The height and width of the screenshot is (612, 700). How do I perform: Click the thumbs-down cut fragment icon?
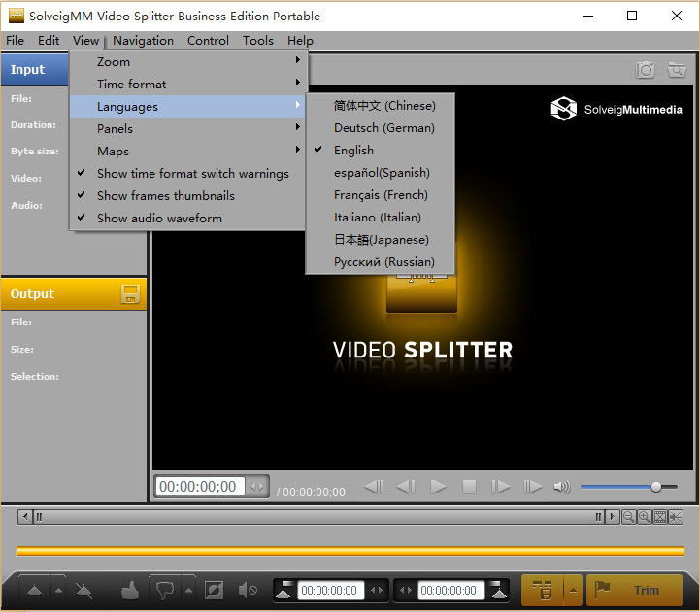[164, 590]
